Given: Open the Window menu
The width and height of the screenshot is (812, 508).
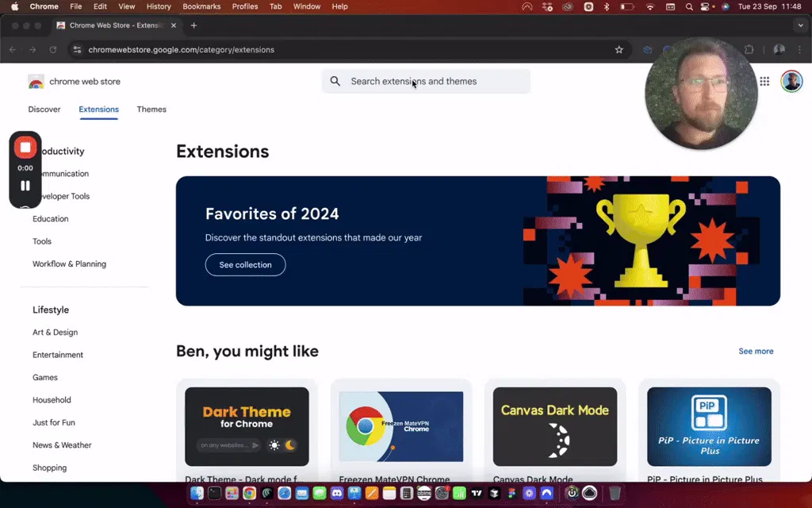Looking at the screenshot, I should coord(307,6).
